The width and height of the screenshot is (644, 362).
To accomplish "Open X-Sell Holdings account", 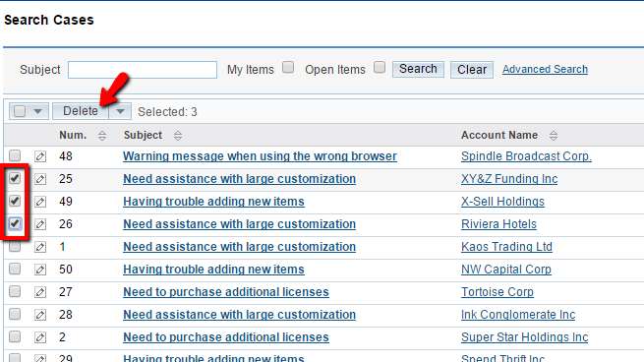I will coord(502,202).
